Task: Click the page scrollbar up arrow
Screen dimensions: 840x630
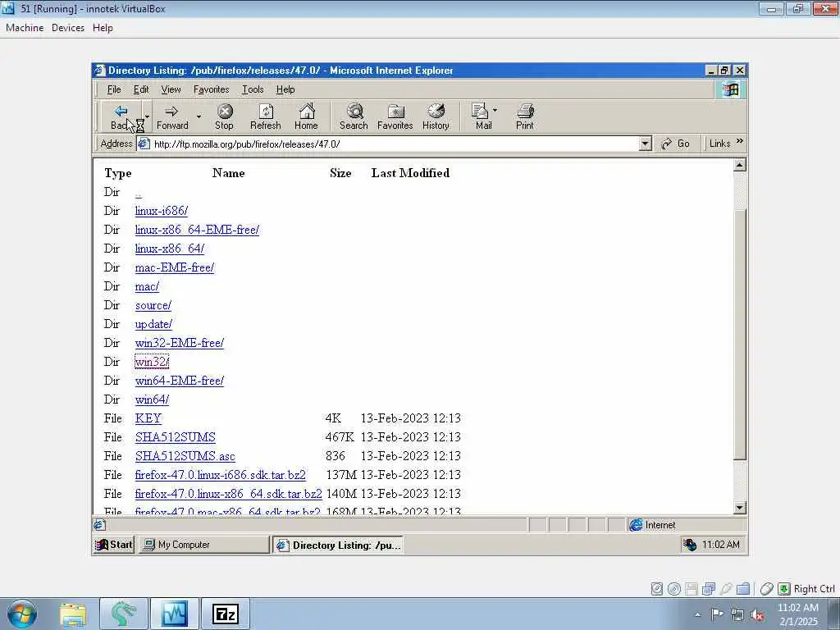Action: (740, 165)
